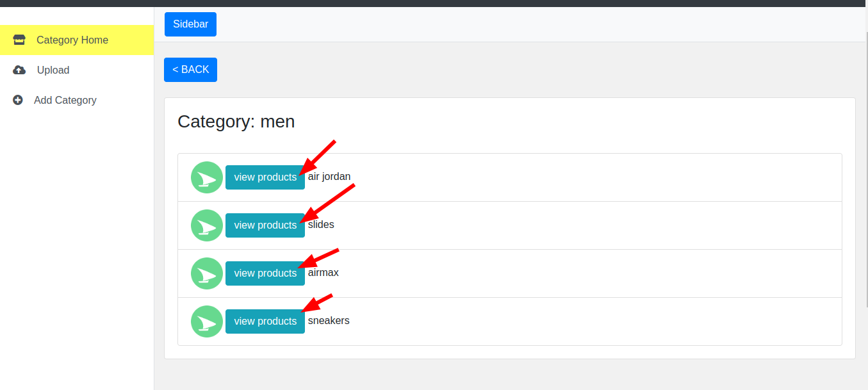Click the Add Category plus icon

[18, 100]
